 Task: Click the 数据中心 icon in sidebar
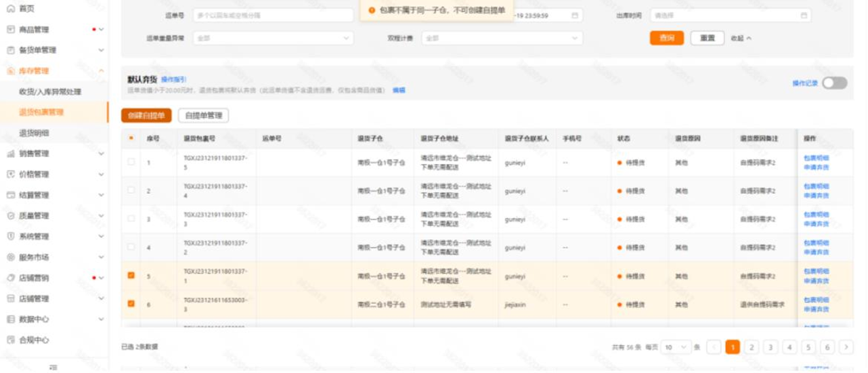click(10, 320)
